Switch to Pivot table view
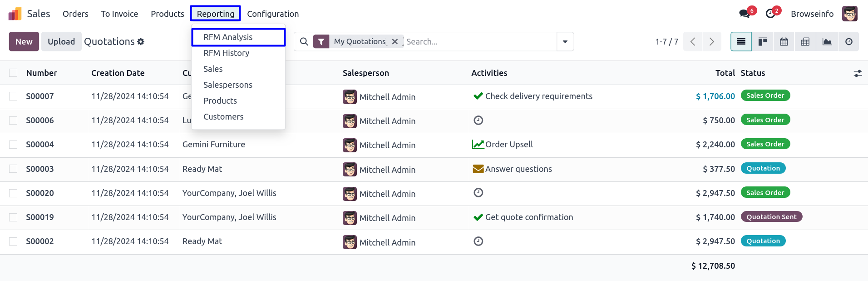Screen dimensions: 868x281 pos(805,42)
